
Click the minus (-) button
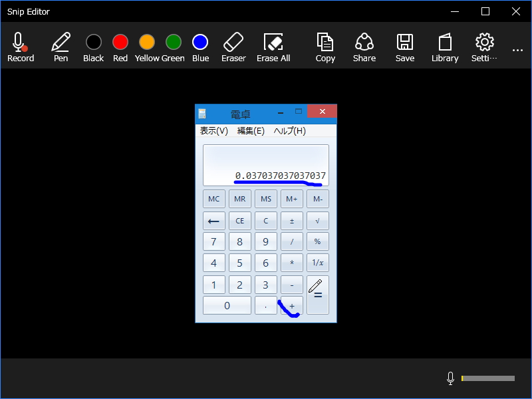(292, 285)
